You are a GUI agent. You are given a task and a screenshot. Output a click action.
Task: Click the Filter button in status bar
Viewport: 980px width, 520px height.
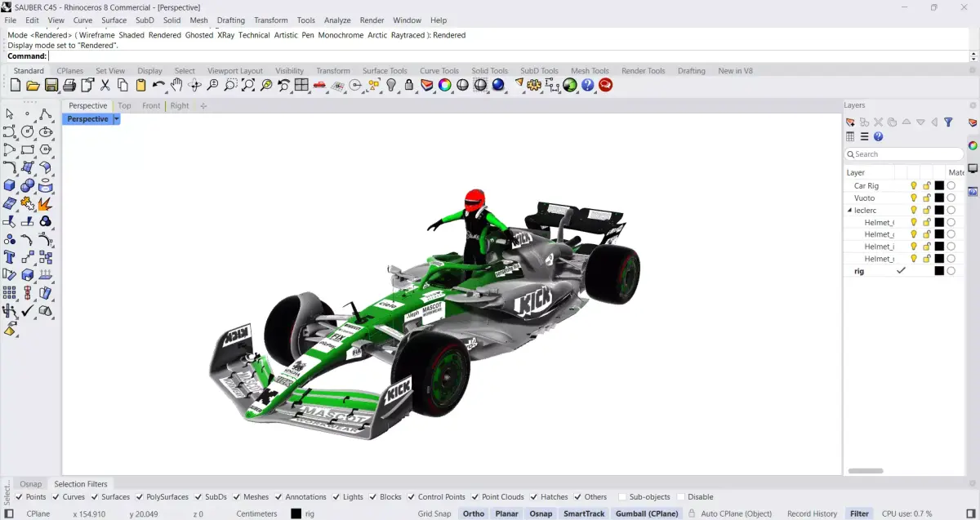[859, 513]
